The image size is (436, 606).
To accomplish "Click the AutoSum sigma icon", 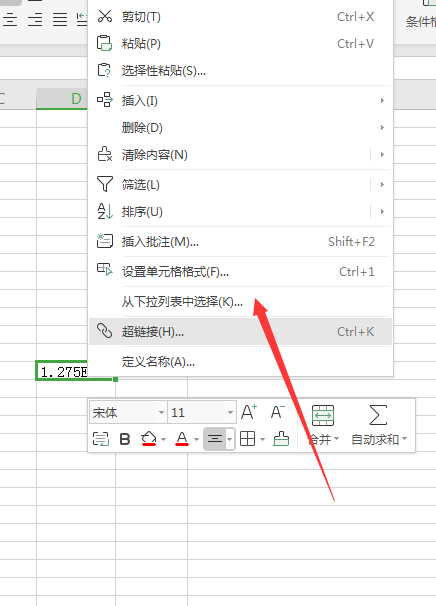I will (x=378, y=415).
